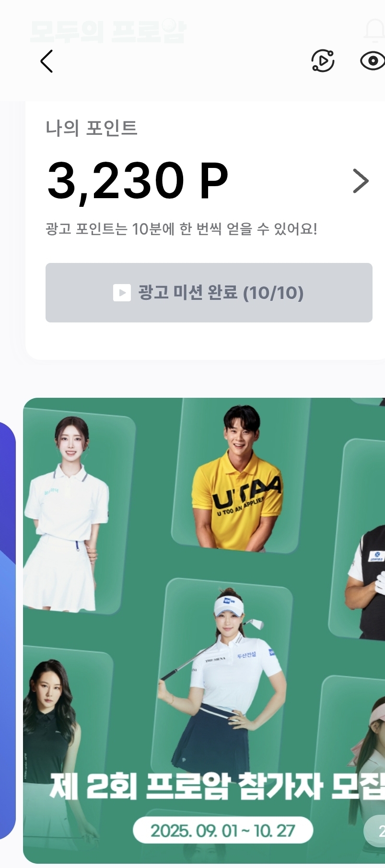Click the 2025. 09. 01 ~ 10. 27 date pill
385x868 pixels.
[x=223, y=830]
